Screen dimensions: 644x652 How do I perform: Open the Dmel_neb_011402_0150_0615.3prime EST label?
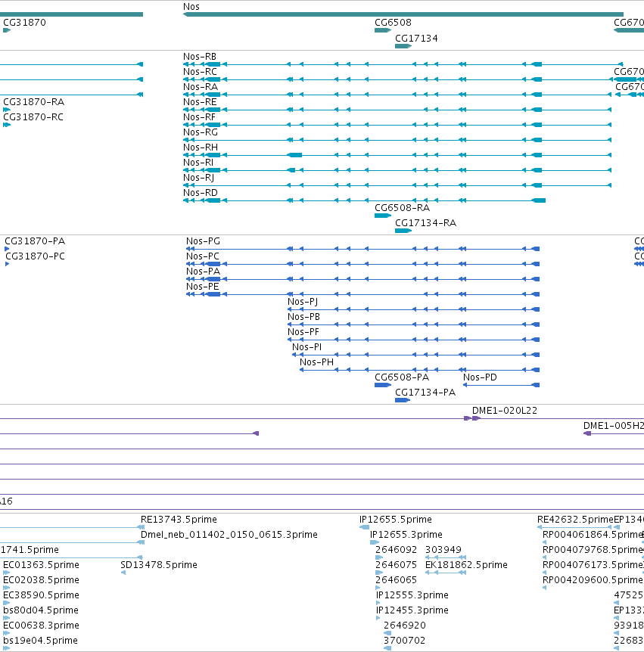click(x=229, y=534)
